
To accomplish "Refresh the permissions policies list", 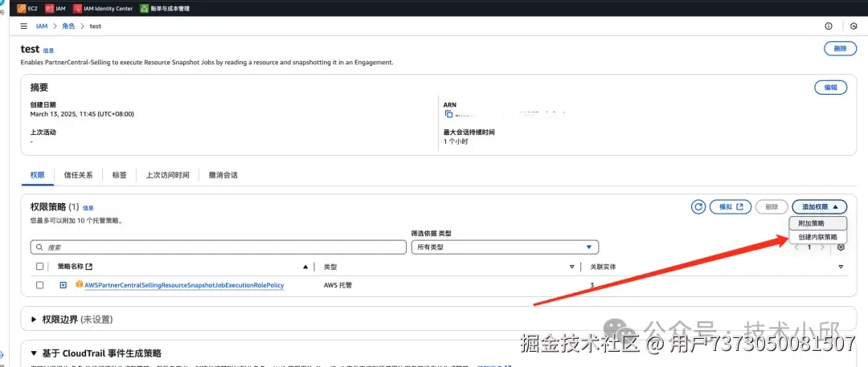I will (x=698, y=206).
